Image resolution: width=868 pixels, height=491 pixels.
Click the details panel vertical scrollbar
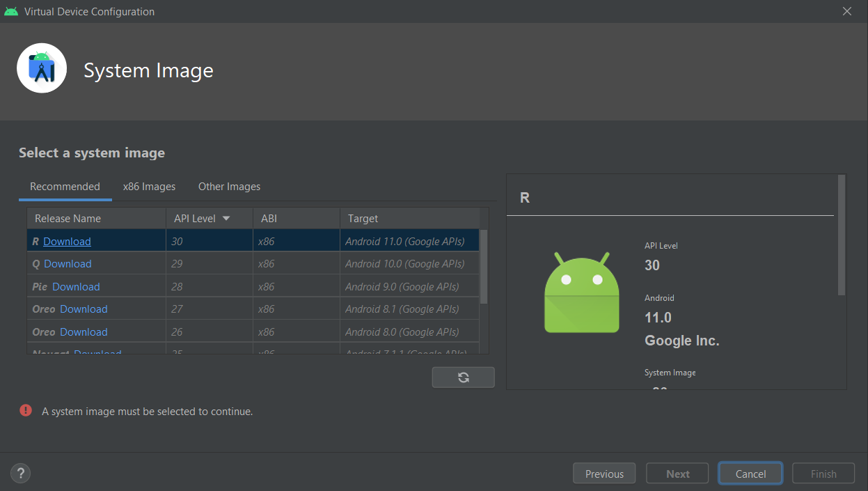coord(842,235)
